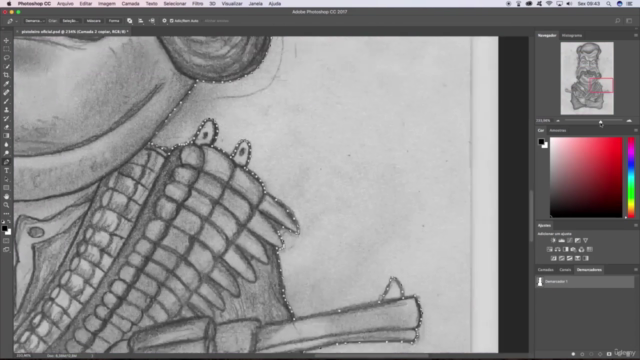Click zoom out in Navegador

point(558,121)
